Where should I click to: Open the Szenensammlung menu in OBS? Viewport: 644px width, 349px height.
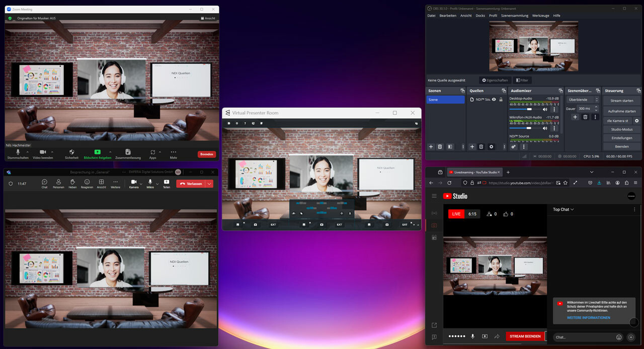pos(514,16)
